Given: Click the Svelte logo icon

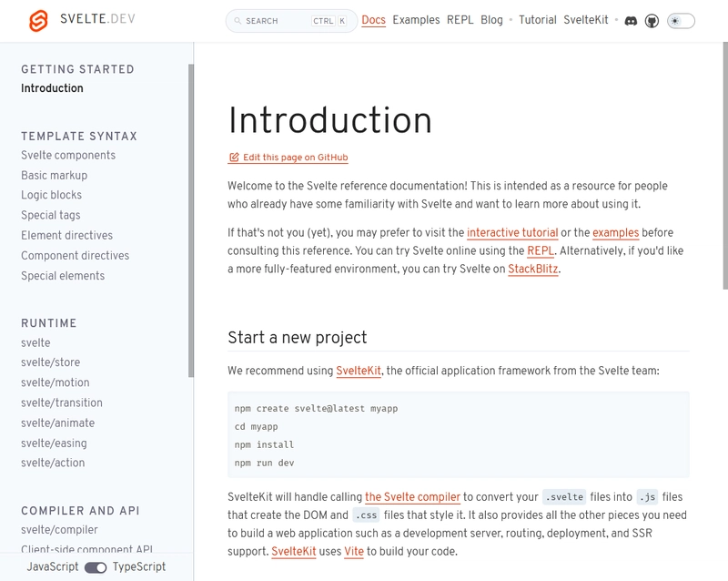Looking at the screenshot, I should coord(39,20).
